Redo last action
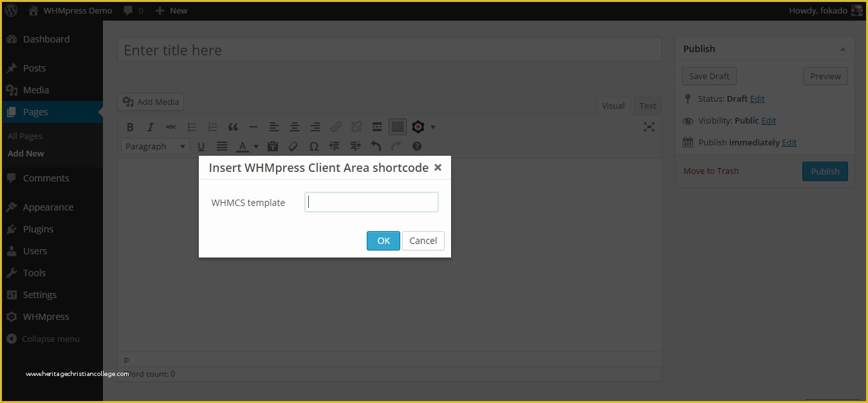 tap(396, 147)
